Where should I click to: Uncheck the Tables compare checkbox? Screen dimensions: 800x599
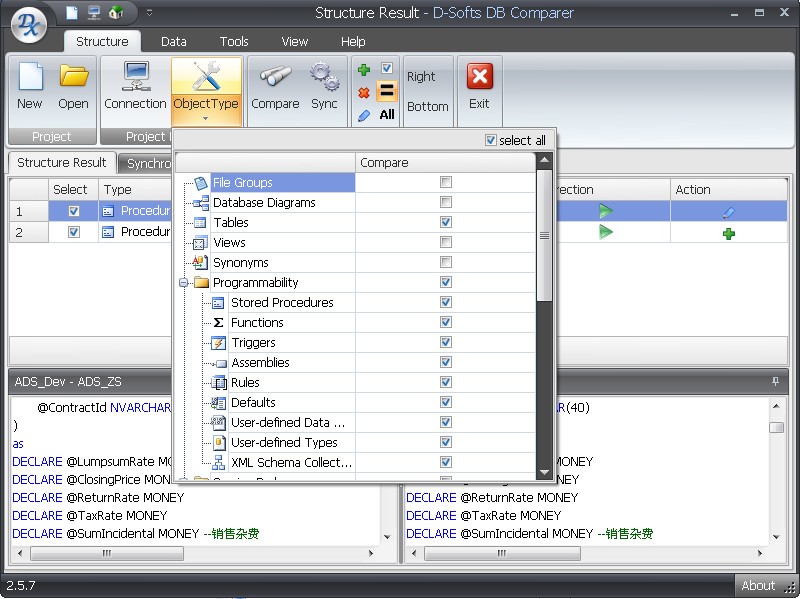click(x=446, y=222)
